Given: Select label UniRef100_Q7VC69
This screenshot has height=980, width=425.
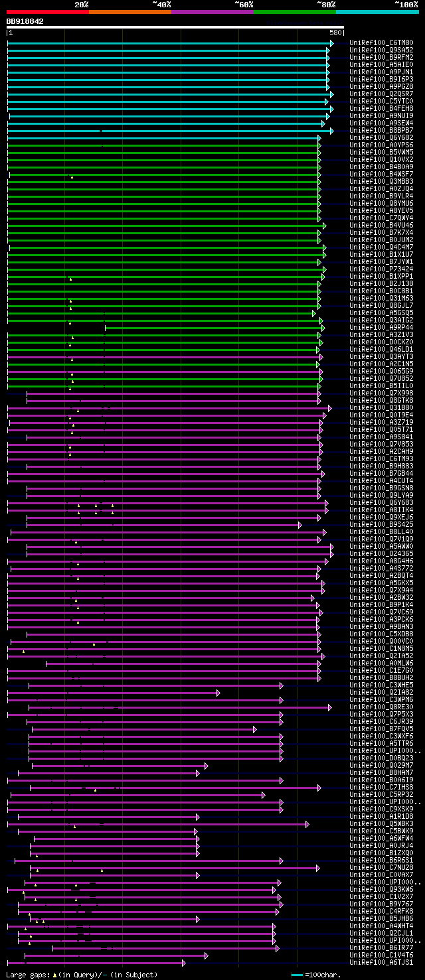Looking at the screenshot, I should pyautogui.click(x=381, y=612).
